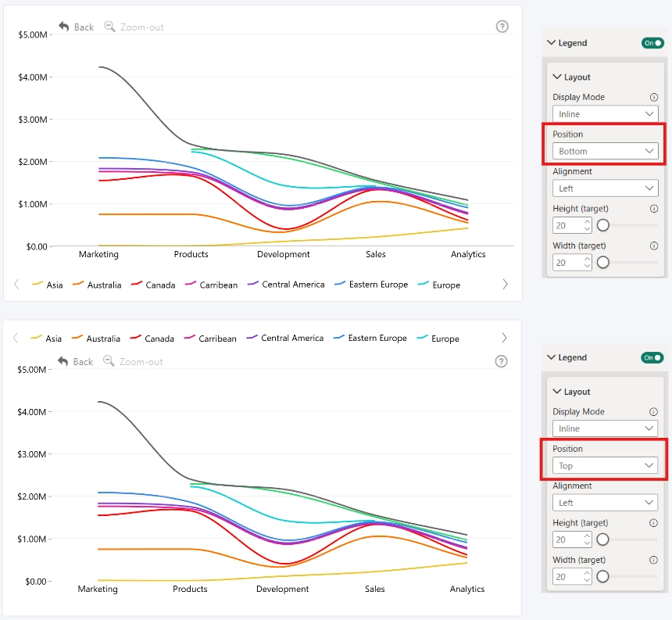Open Alignment dropdown in lower panel
The height and width of the screenshot is (620, 672).
[605, 503]
